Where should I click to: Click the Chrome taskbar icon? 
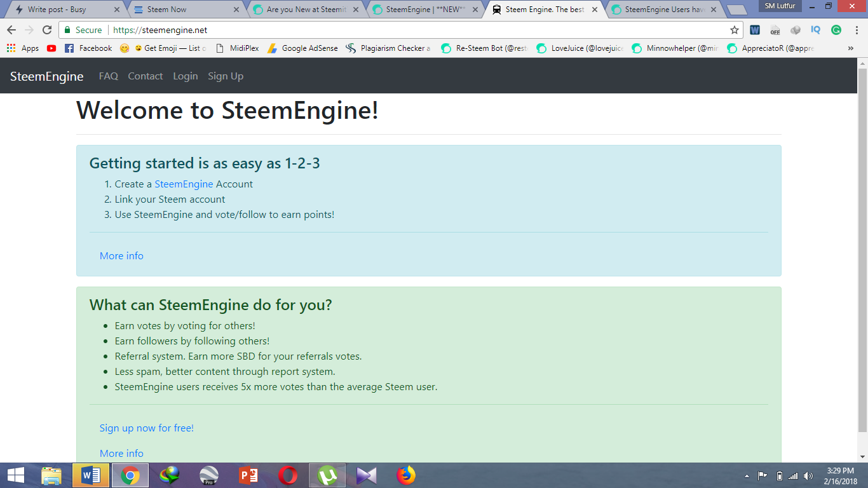coord(130,475)
